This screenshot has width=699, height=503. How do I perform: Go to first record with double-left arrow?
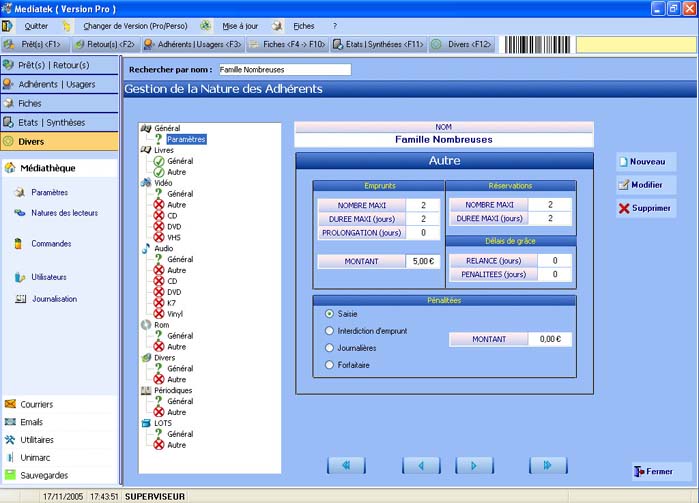pos(346,466)
